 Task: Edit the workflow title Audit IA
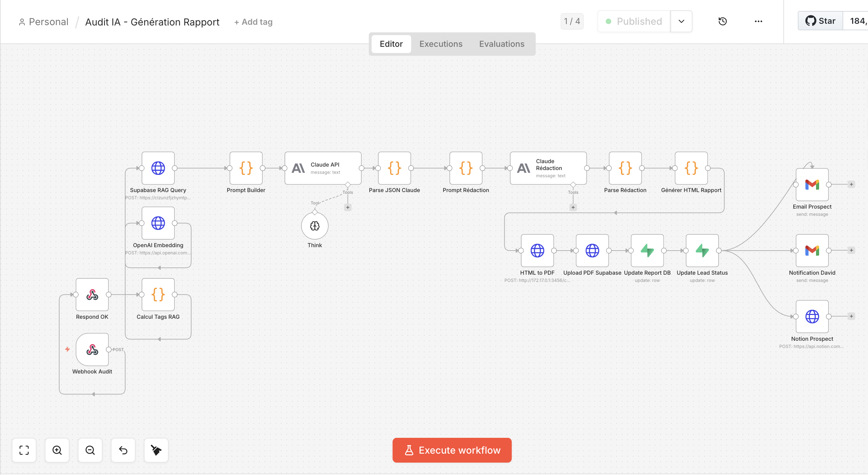[x=152, y=22]
